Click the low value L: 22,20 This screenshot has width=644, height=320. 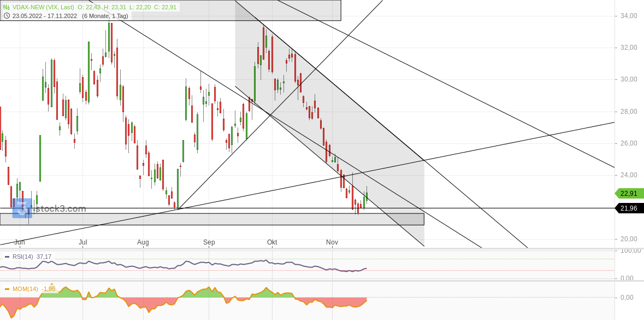[139, 7]
